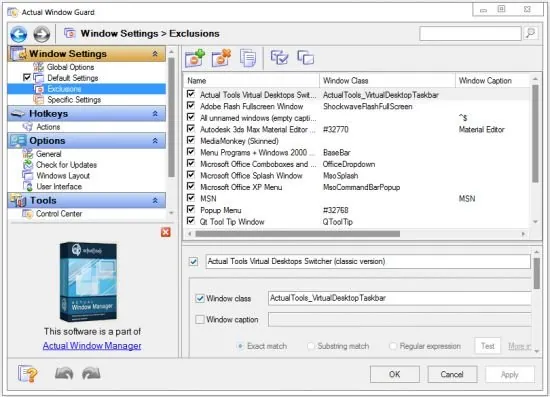Select the Regular expression radio button
The image size is (550, 397).
393,346
